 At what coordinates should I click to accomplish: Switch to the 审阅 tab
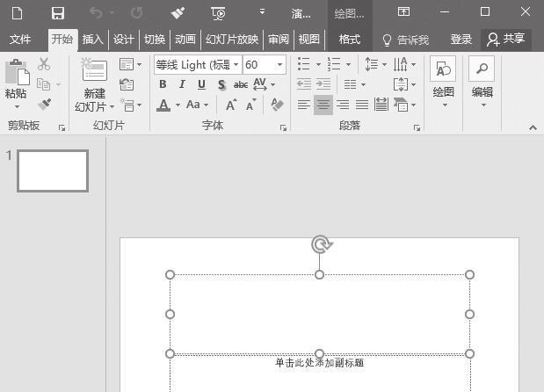279,40
